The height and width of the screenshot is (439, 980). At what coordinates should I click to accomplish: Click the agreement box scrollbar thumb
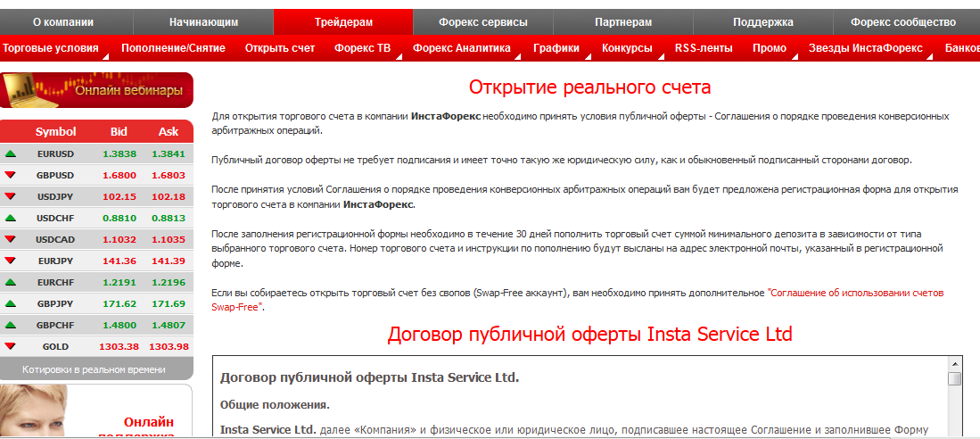click(x=954, y=378)
